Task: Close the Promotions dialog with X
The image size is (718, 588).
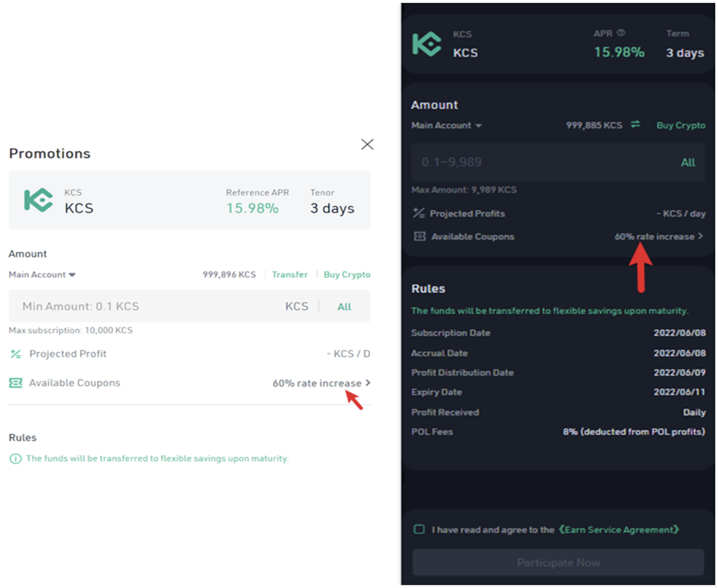Action: pos(367,144)
